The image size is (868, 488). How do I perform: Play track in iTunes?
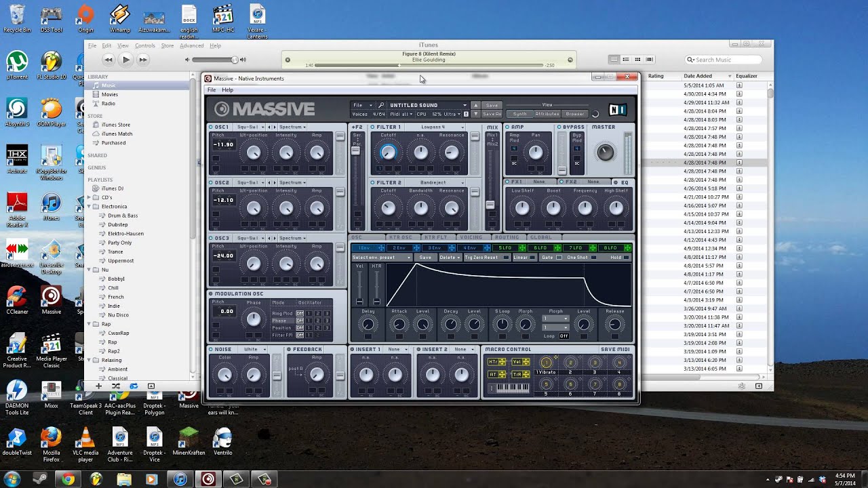[x=125, y=60]
